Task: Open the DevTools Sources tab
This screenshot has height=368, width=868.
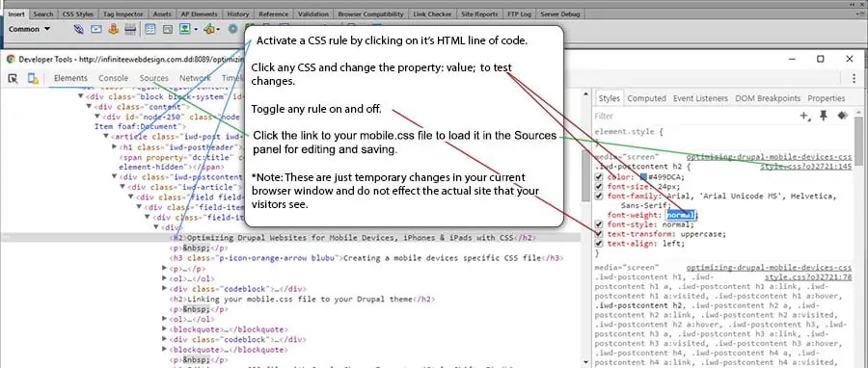Action: tap(154, 78)
